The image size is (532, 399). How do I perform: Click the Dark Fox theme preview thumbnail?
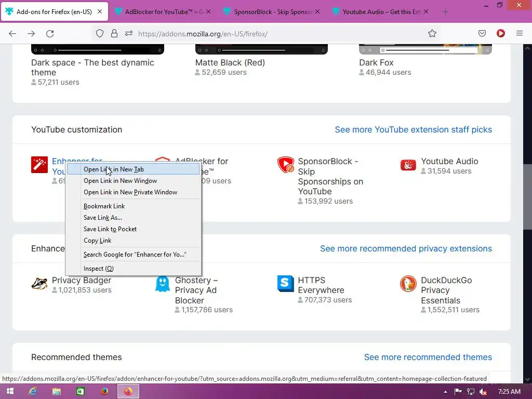click(425, 49)
